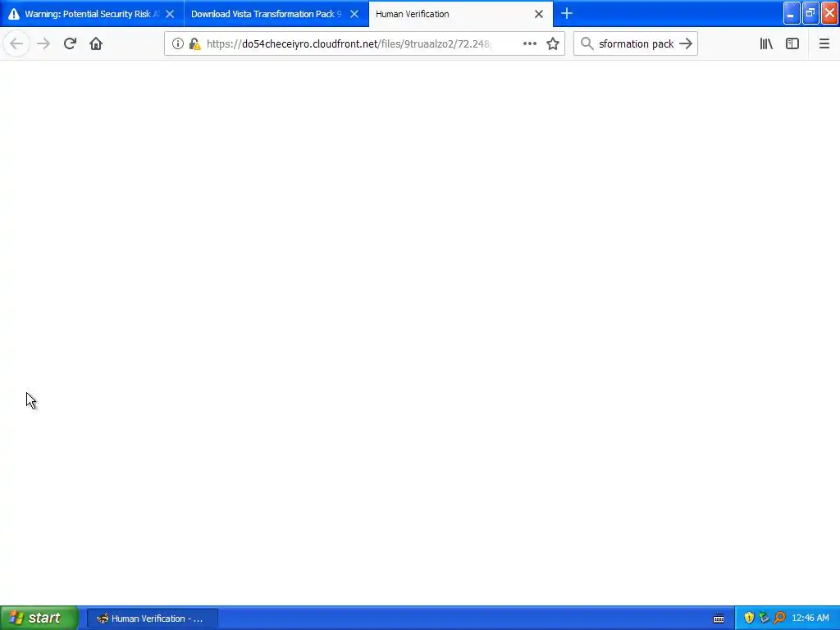This screenshot has height=630, width=840.
Task: Toggle the sidebar view icon
Action: [792, 43]
